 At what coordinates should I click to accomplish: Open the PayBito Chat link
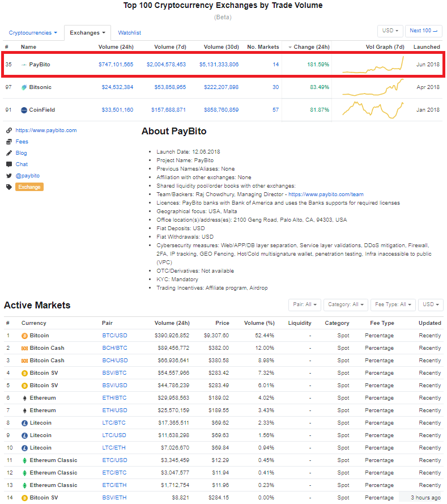[22, 164]
